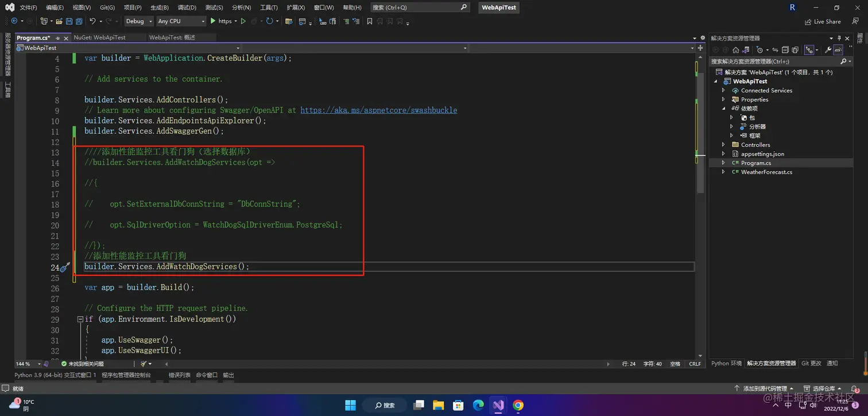Open Visual Studio icon in Windows taskbar
The width and height of the screenshot is (868, 416).
[x=498, y=405]
